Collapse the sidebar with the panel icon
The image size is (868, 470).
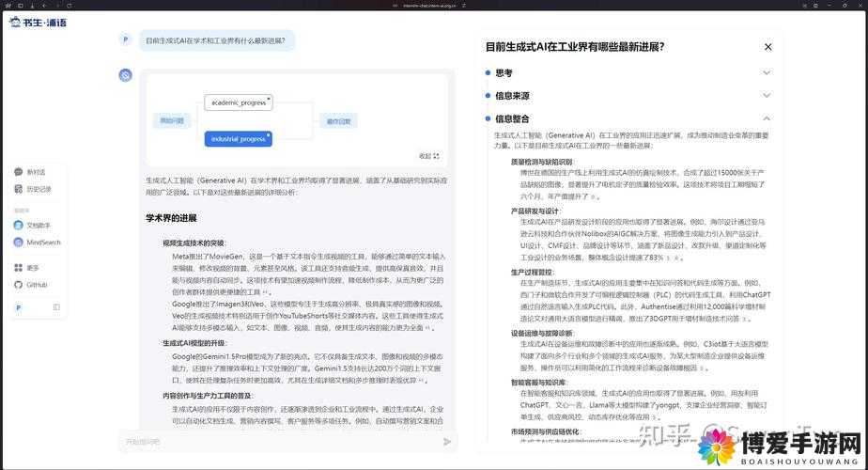(56, 306)
